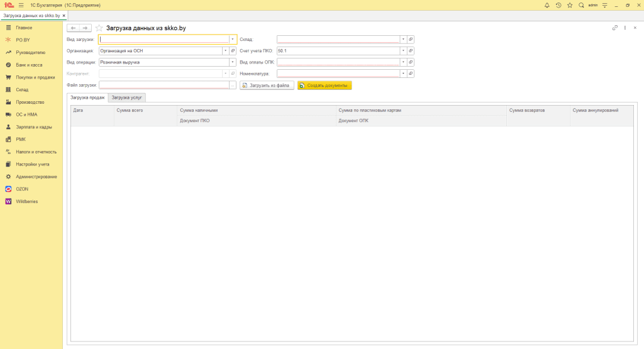Get link to form via chain icon
Viewport: 644px width, 349px height.
pyautogui.click(x=614, y=28)
